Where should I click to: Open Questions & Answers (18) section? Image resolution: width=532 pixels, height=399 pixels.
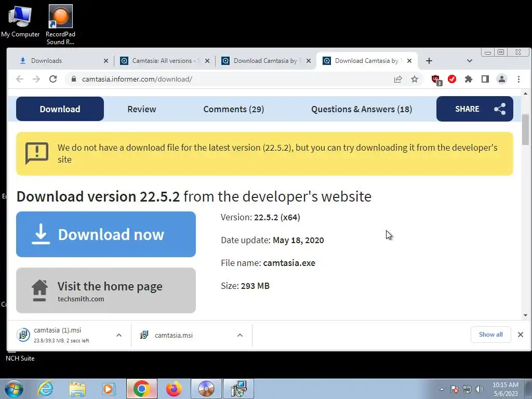[x=362, y=109]
